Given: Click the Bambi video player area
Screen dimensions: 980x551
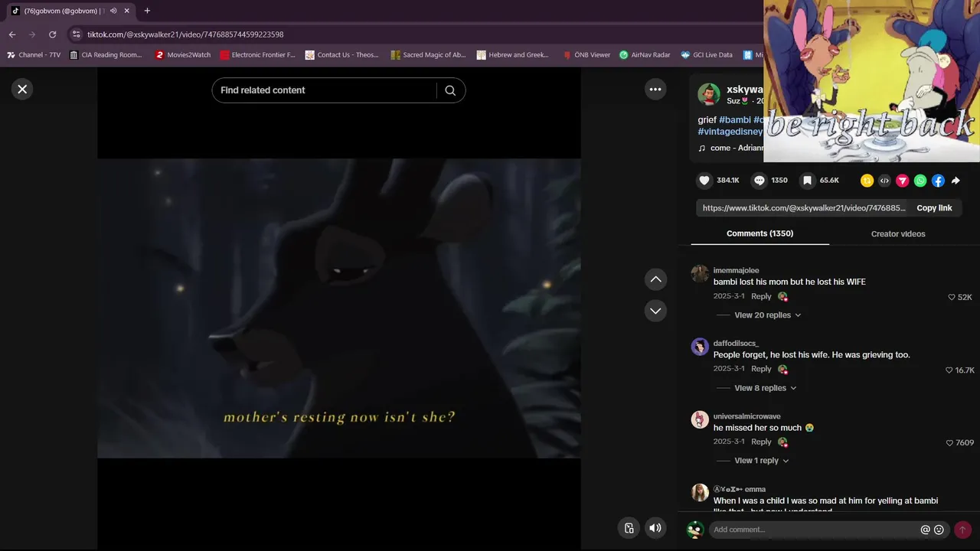Looking at the screenshot, I should [338, 308].
